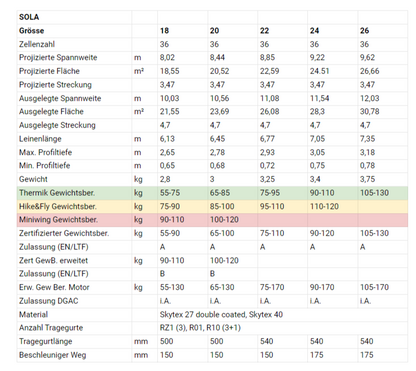Click the Tragegurtlänge value 500 under size 18
This screenshot has height=371, width=416.
tap(166, 341)
